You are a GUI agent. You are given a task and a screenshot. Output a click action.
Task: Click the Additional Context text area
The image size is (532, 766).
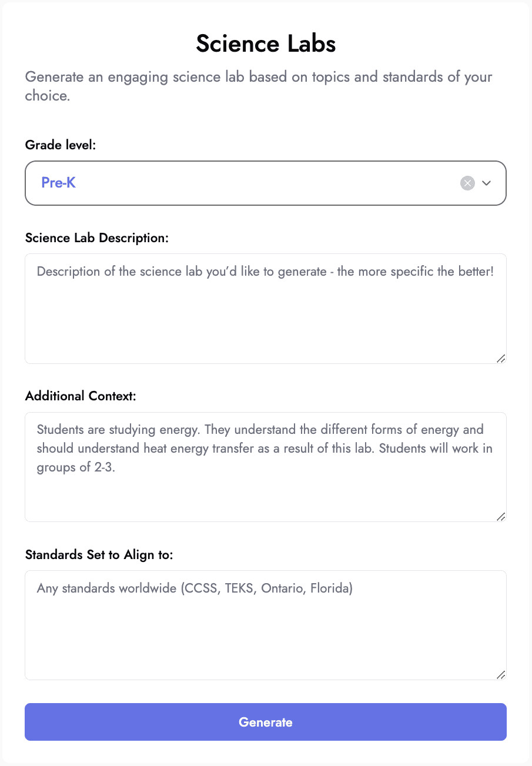[266, 467]
